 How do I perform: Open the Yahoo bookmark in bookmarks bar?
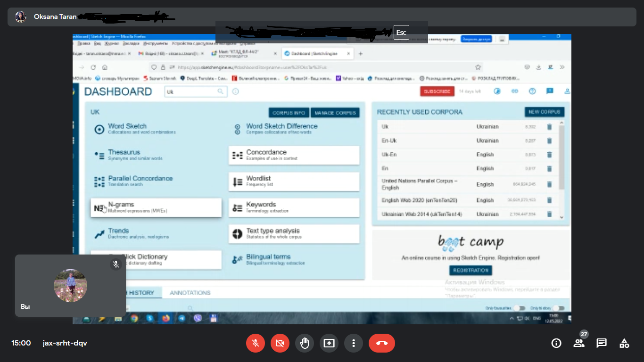point(350,79)
